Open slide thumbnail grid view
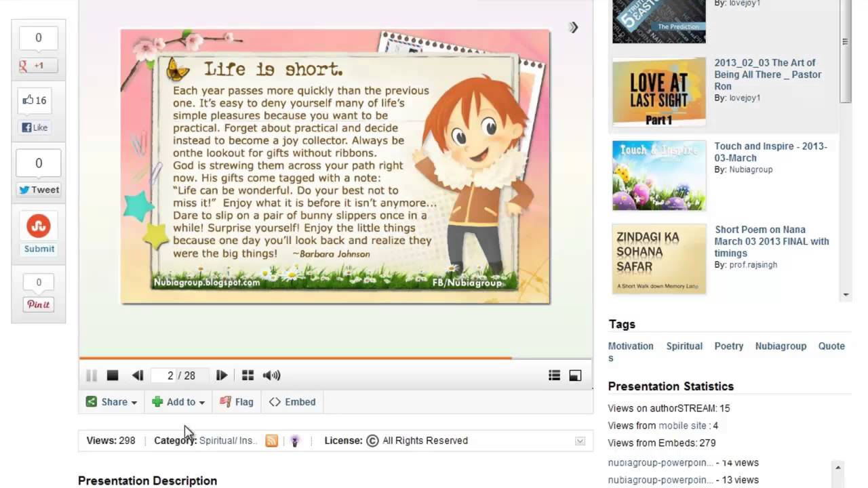 pos(248,375)
